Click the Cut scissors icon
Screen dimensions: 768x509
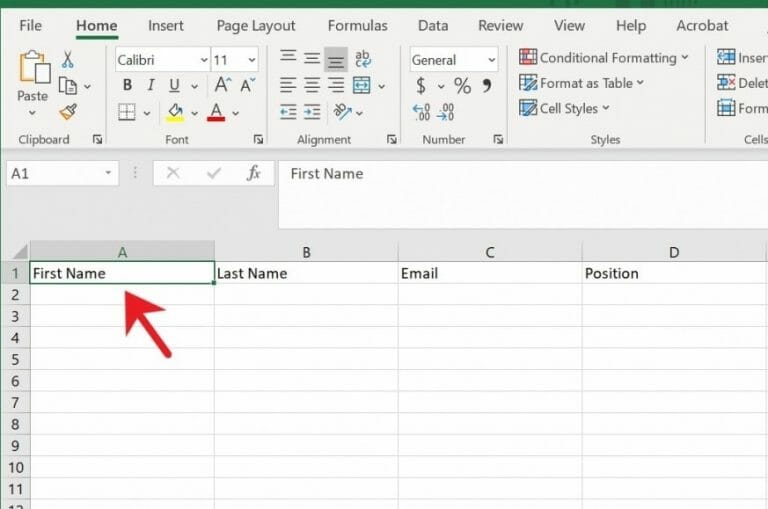[x=68, y=60]
